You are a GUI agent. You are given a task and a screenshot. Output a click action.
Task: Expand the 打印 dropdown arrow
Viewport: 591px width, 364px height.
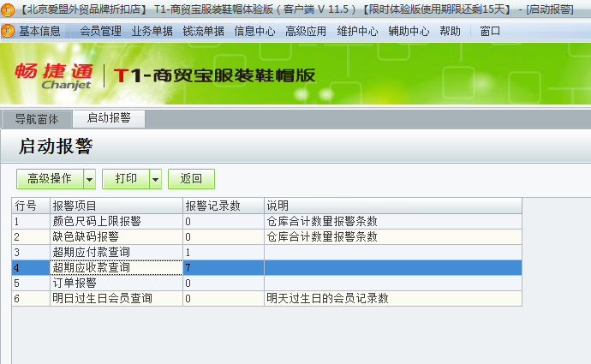click(155, 179)
